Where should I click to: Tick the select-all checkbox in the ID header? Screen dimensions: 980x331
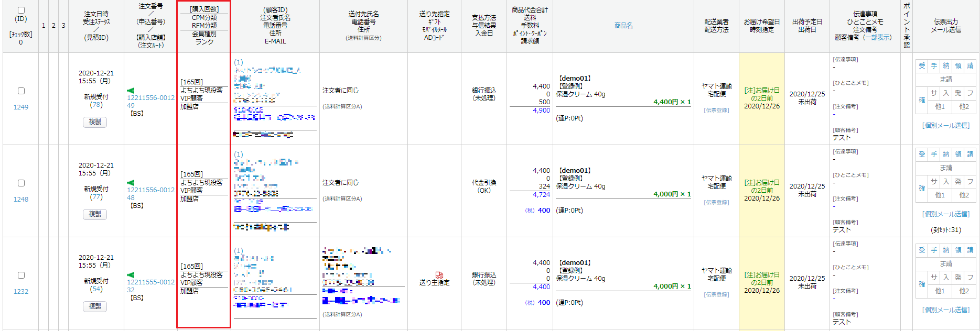(21, 10)
